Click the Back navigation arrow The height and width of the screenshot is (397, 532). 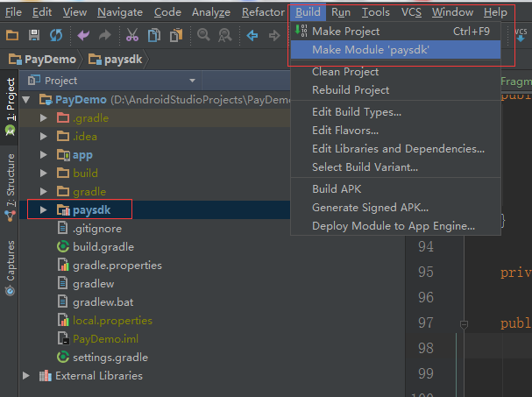(252, 35)
